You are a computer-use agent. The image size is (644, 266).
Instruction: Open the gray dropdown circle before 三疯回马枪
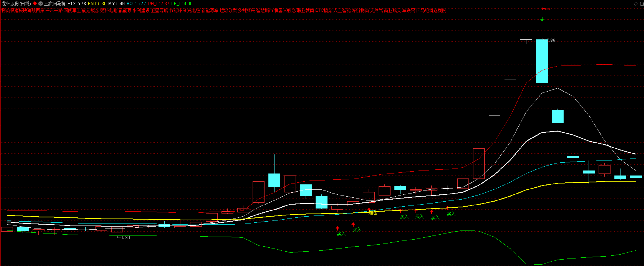coord(41,4)
